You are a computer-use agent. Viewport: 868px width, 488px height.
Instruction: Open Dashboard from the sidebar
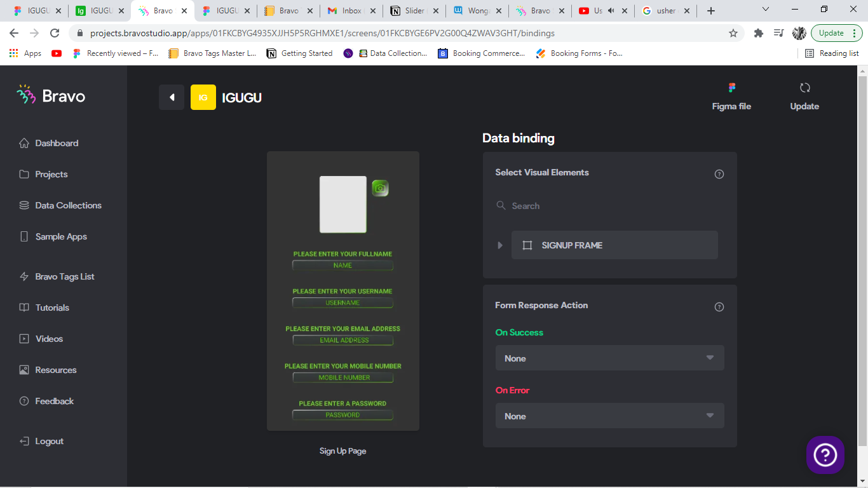coord(49,143)
